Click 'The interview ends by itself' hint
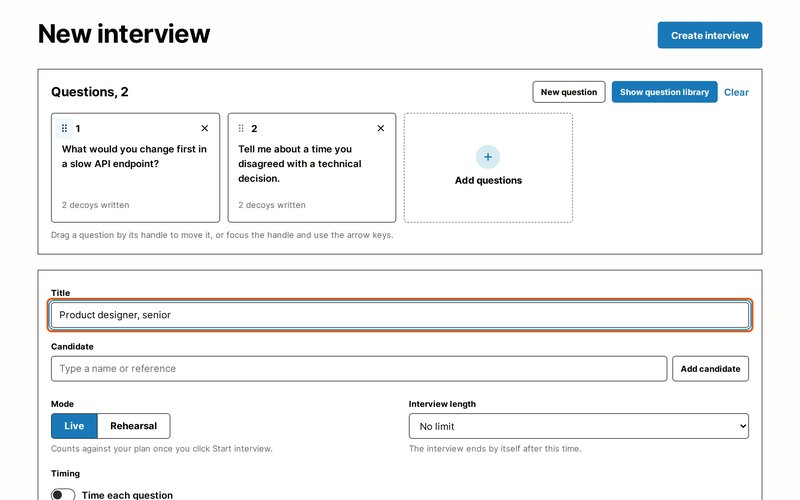800x500 pixels. (495, 448)
